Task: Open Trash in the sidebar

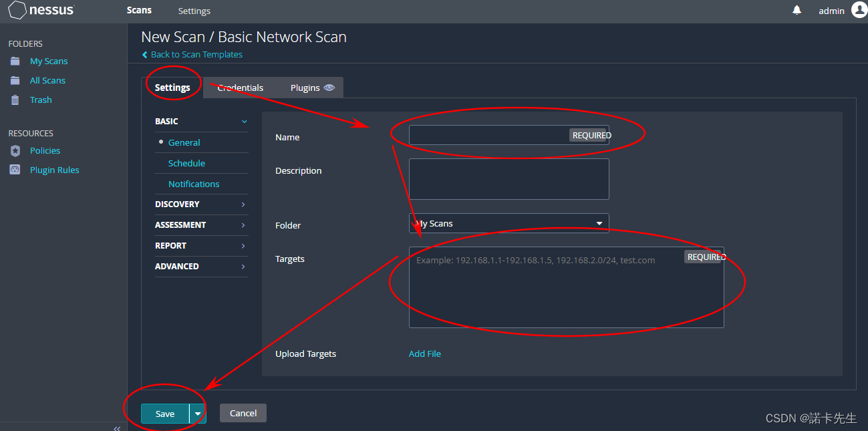Action: pyautogui.click(x=41, y=100)
